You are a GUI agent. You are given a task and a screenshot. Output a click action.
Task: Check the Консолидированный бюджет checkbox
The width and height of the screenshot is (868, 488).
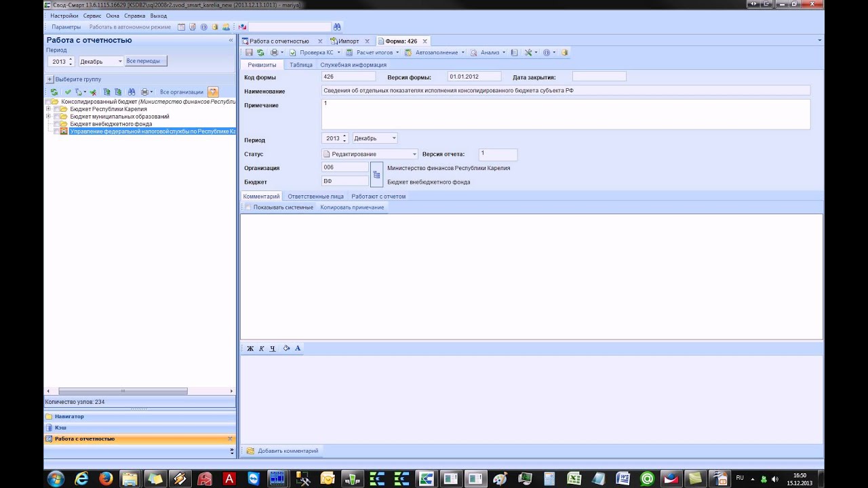click(x=48, y=102)
